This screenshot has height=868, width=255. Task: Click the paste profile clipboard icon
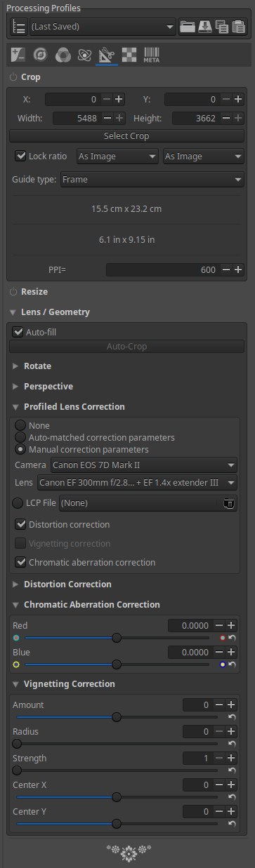(239, 27)
